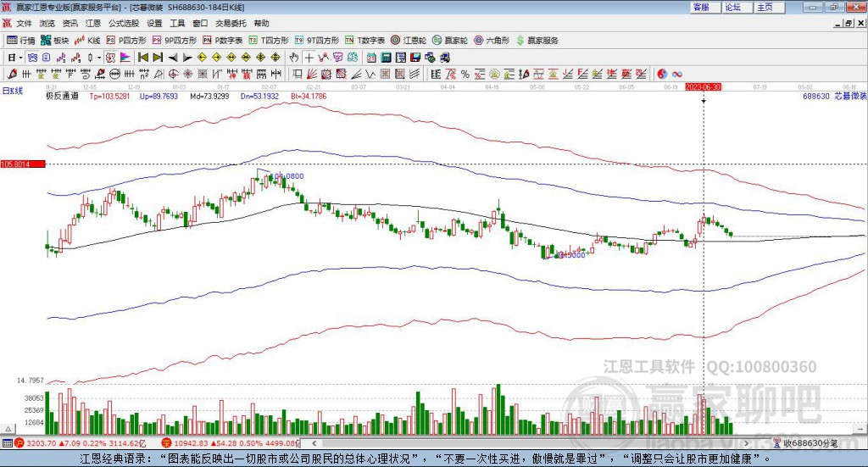868x467 pixels.
Task: Select the circled target crosshair tool
Action: tap(173, 74)
